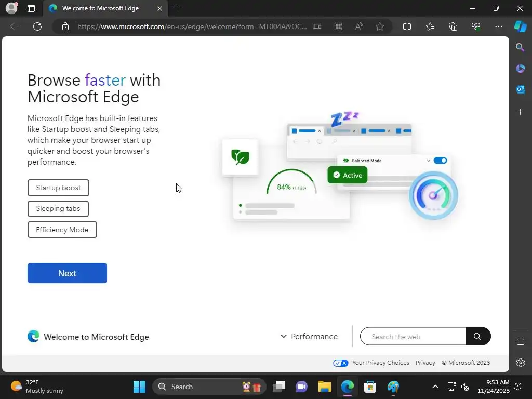Open Microsoft Store from taskbar
The height and width of the screenshot is (399, 532).
[x=370, y=387]
